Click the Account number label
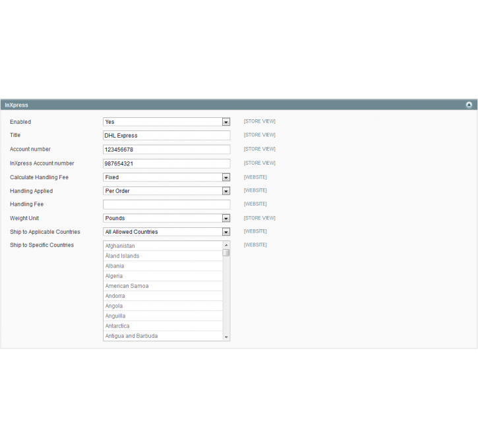478x448 pixels. coord(30,150)
